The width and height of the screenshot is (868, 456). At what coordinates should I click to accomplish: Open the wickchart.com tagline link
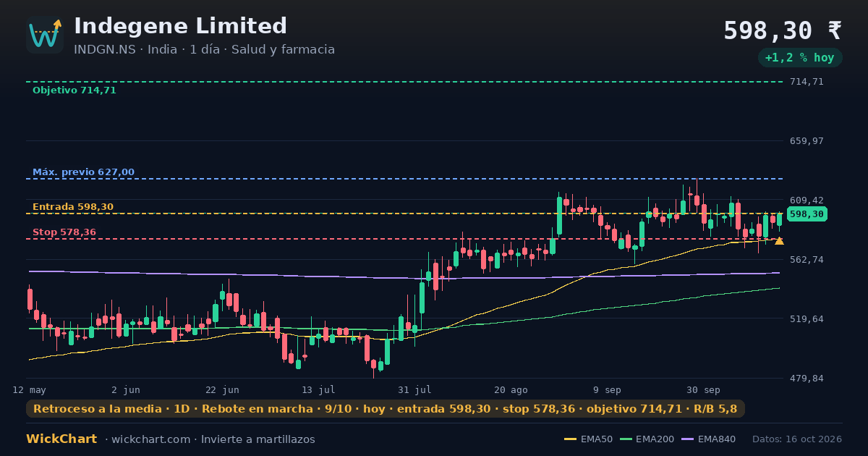(x=210, y=439)
